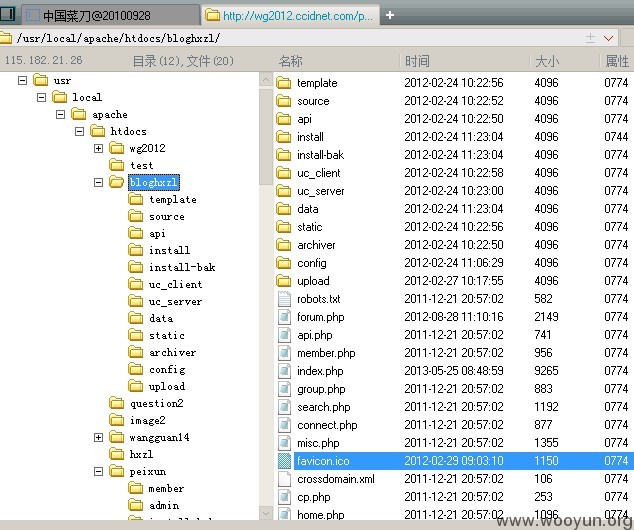Expand the wg2012 tree node
Viewport: 634px width, 530px height.
98,148
